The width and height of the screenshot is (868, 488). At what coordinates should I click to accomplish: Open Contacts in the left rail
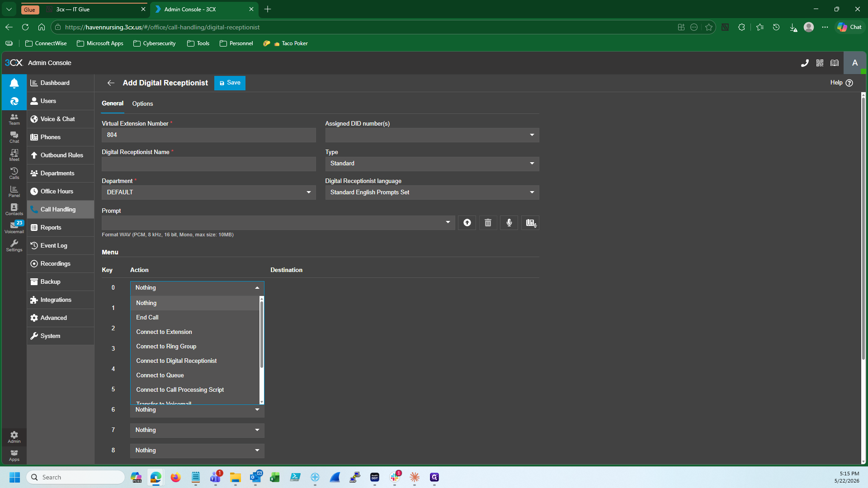coord(14,210)
